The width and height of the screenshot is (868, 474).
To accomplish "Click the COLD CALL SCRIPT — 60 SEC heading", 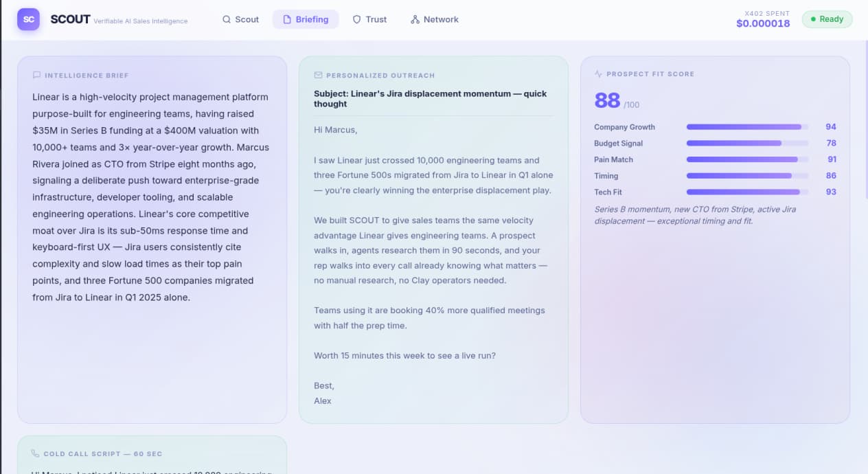I will tap(103, 454).
